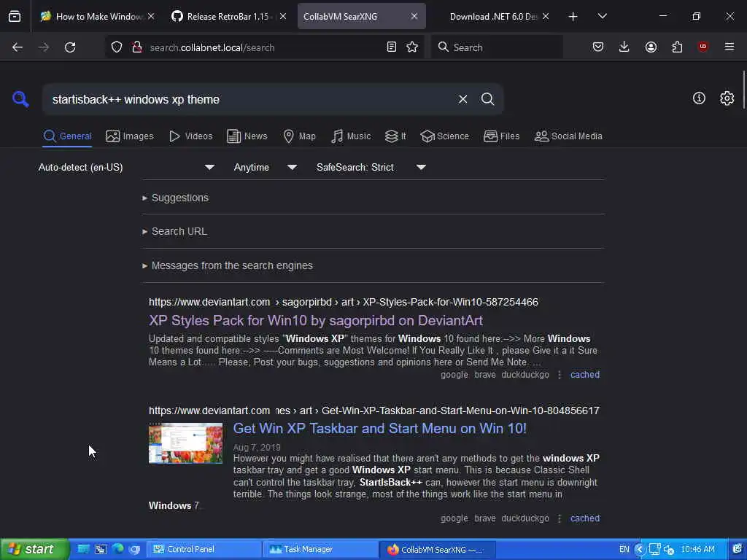Click the page vertical scrollbar

click(x=743, y=90)
